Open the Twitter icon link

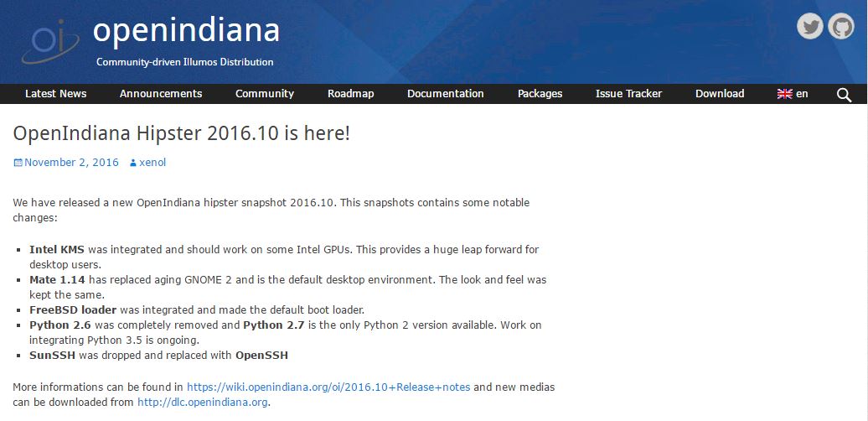point(810,26)
